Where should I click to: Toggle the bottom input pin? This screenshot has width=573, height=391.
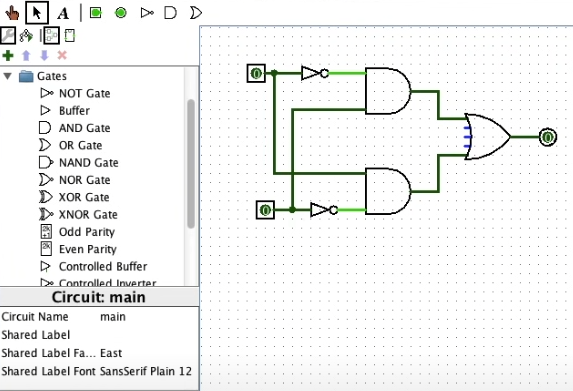tap(265, 210)
